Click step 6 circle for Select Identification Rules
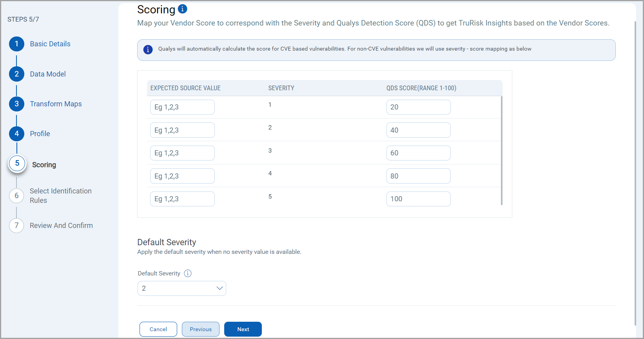The image size is (644, 339). tap(16, 196)
